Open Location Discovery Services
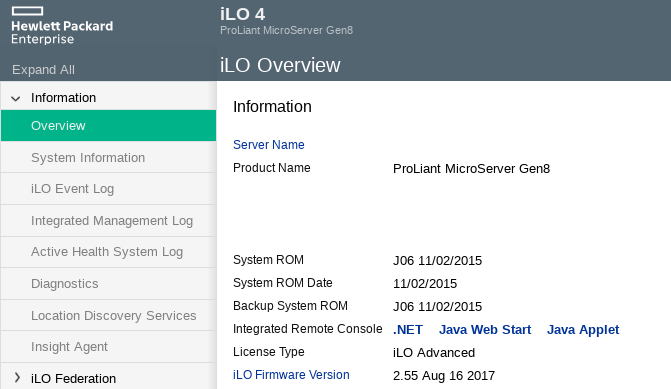Viewport: 671px width, 389px height. (x=108, y=315)
